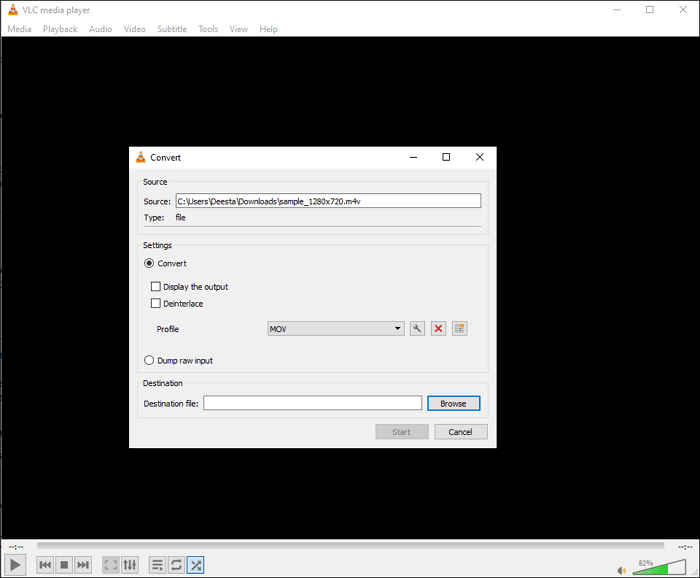Image resolution: width=700 pixels, height=578 pixels.
Task: Toggle the playlist view icon
Action: tap(158, 565)
